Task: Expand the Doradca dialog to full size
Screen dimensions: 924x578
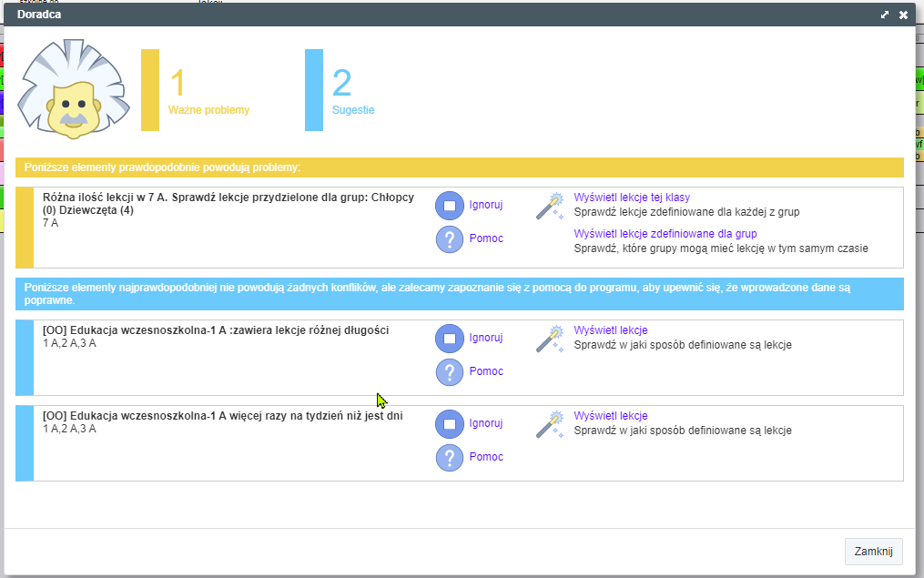Action: (x=884, y=15)
